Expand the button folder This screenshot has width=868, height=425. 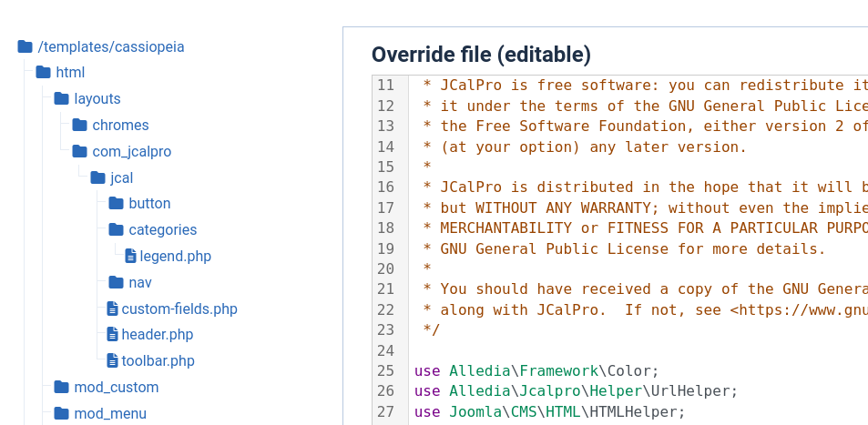149,204
